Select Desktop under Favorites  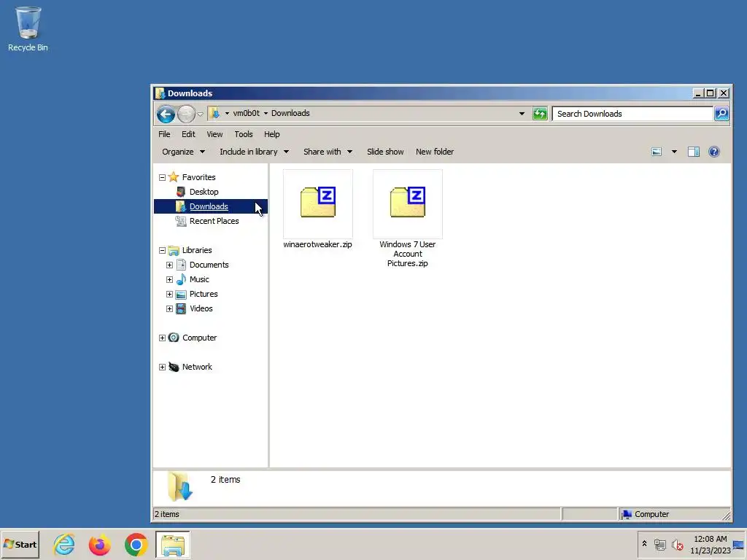[x=204, y=192]
